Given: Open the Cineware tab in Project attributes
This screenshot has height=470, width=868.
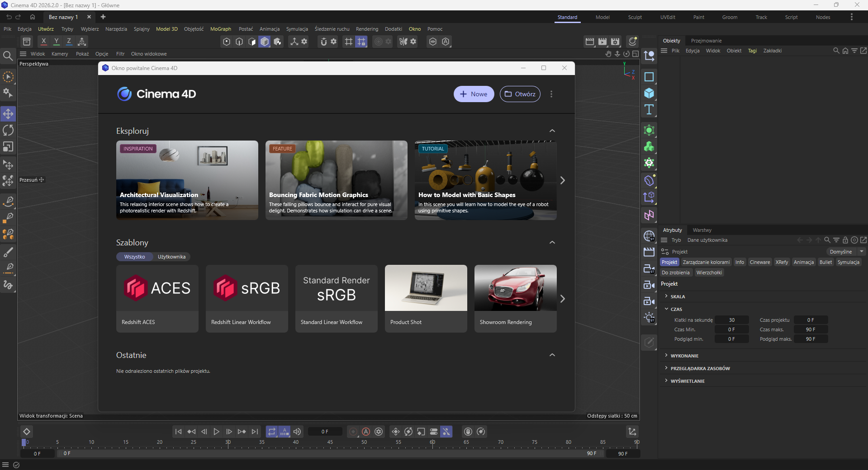Looking at the screenshot, I should click(x=760, y=262).
